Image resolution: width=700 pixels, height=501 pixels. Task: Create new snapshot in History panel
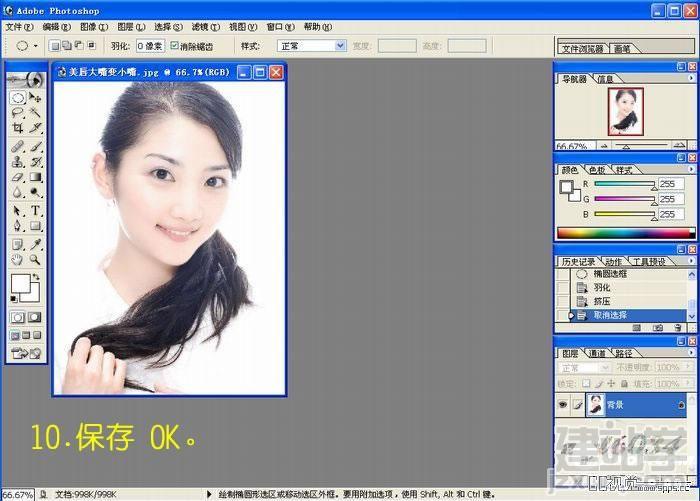click(x=657, y=328)
